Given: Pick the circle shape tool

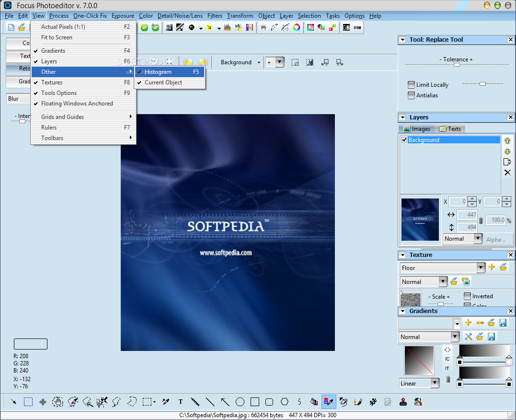Looking at the screenshot, I should (x=240, y=402).
